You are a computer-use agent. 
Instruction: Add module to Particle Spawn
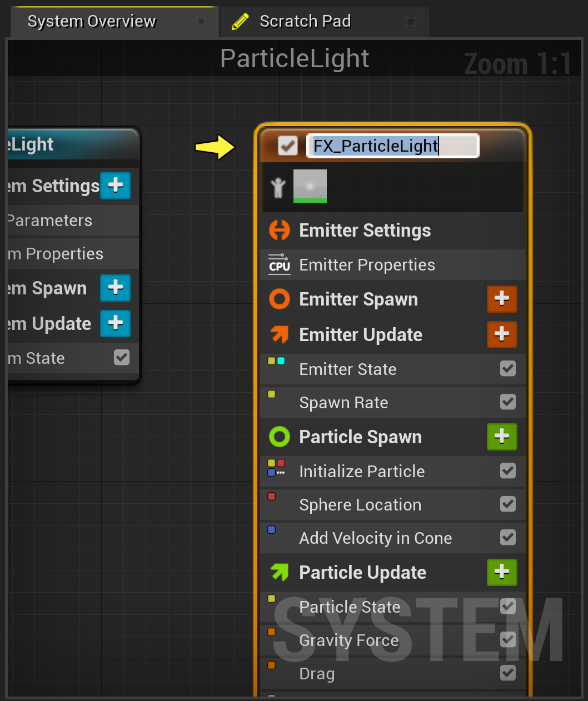[502, 437]
